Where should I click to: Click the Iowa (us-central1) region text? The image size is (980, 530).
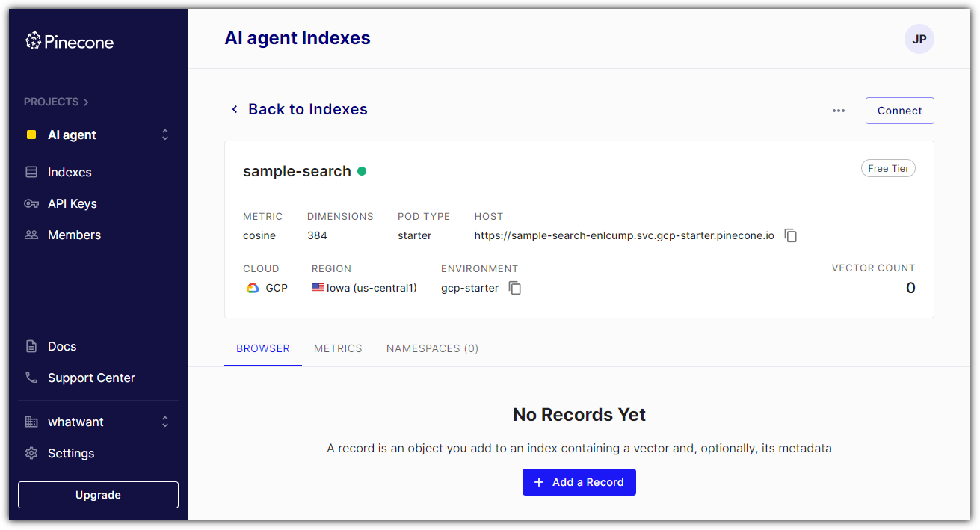pyautogui.click(x=372, y=288)
